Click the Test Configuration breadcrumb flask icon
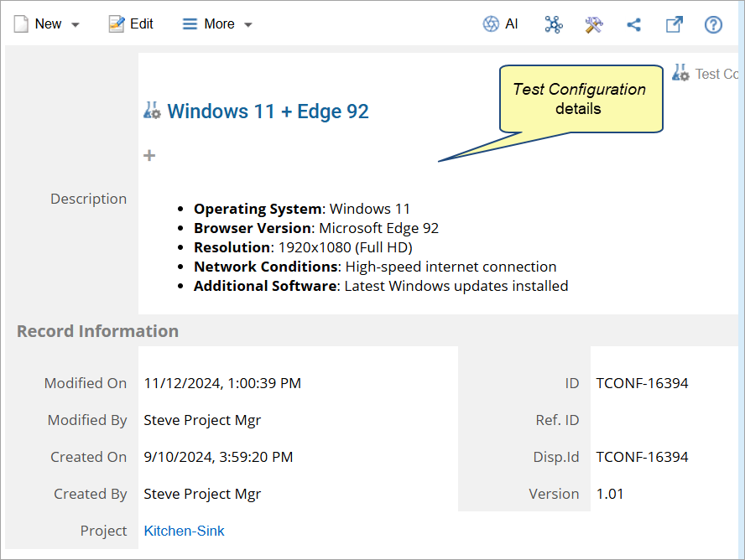Screen dimensions: 745x560 (680, 73)
